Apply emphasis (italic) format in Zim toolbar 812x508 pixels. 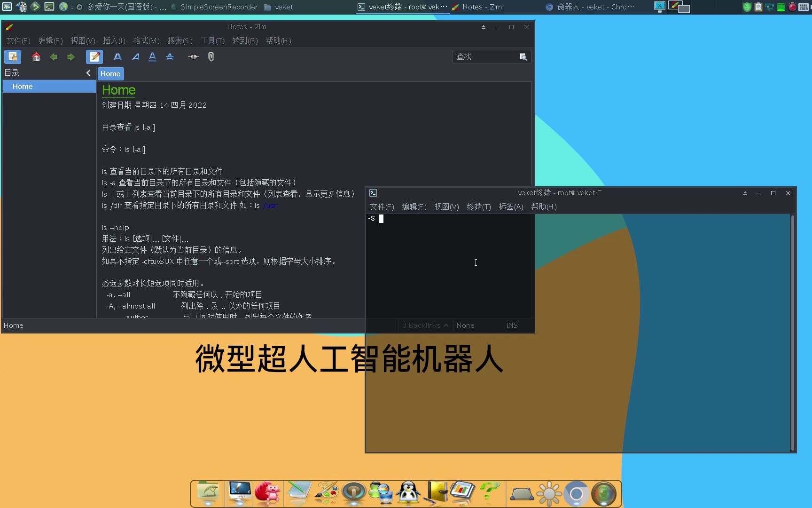click(135, 57)
